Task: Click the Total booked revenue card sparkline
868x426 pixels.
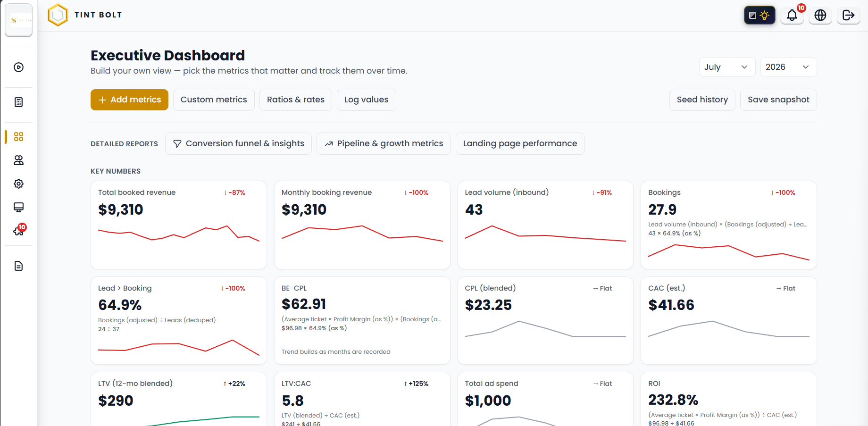Action: pyautogui.click(x=179, y=233)
